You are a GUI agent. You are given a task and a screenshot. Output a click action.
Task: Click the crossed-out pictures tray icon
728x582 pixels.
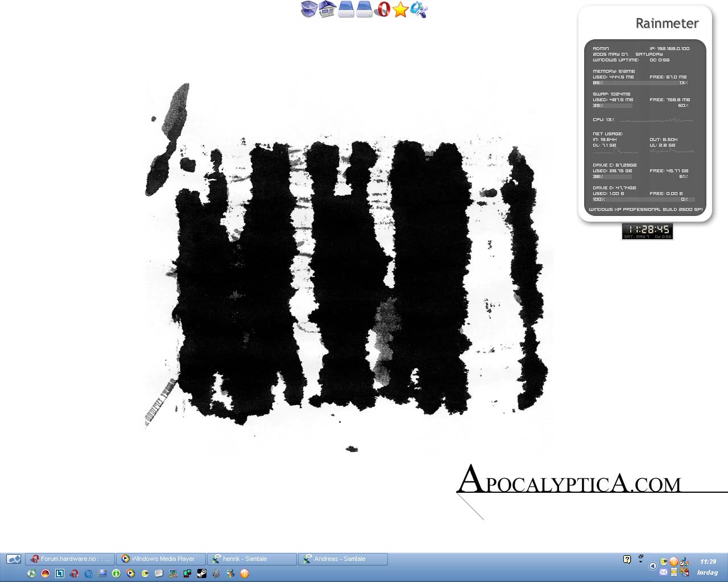684,572
